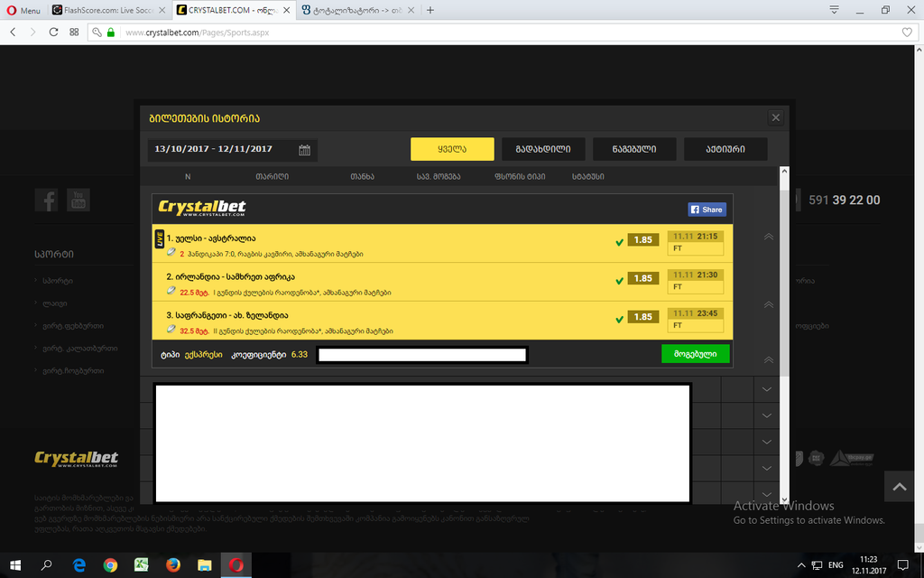Open ვირტ. კალათბურთი footer link

79,348
